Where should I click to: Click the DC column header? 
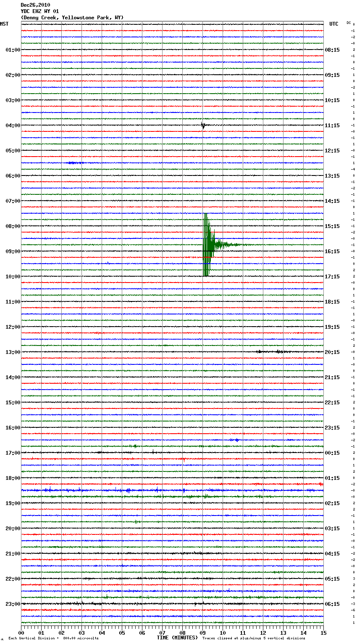(349, 23)
